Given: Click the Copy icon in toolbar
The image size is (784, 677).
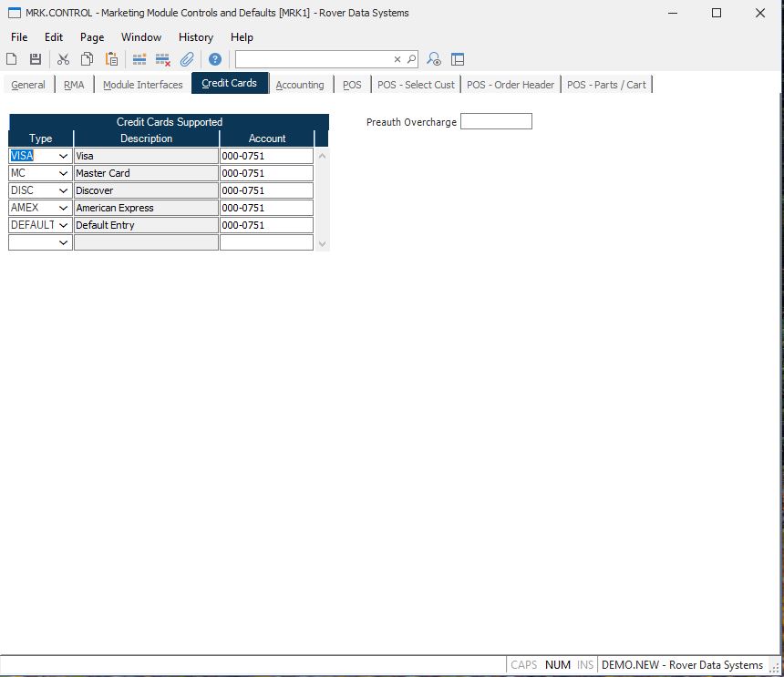Looking at the screenshot, I should [87, 59].
